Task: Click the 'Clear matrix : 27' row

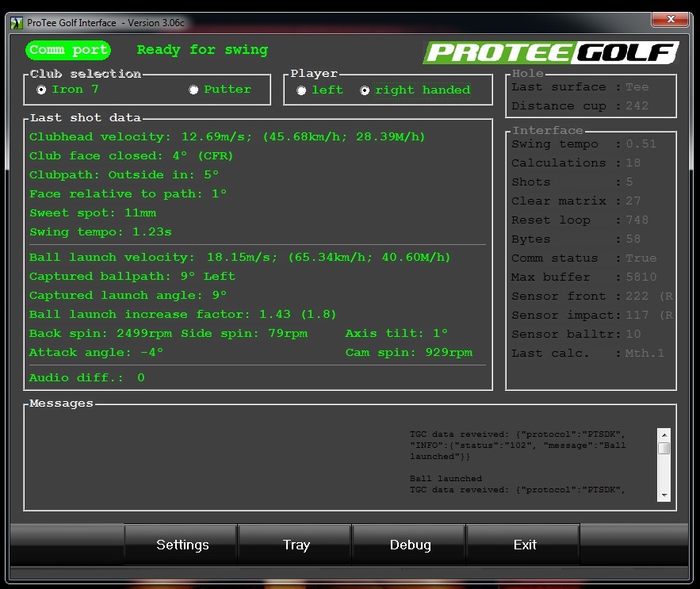Action: point(576,201)
